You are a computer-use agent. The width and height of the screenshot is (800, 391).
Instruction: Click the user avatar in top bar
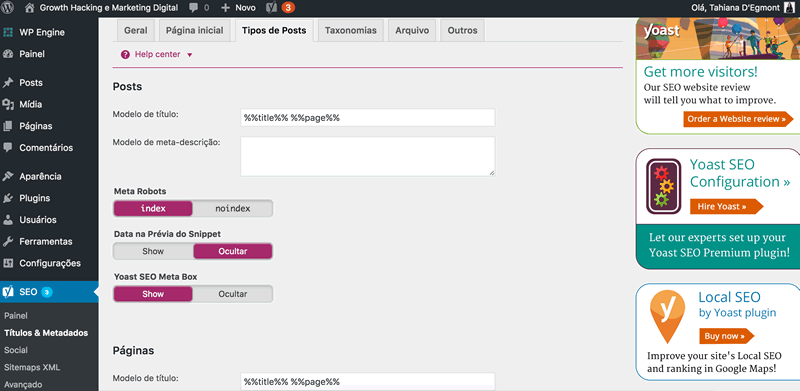click(788, 8)
